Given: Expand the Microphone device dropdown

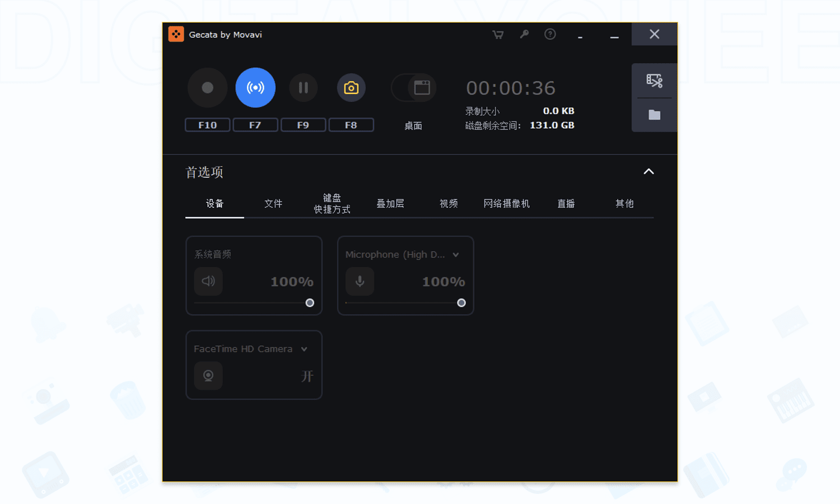Looking at the screenshot, I should pyautogui.click(x=456, y=255).
